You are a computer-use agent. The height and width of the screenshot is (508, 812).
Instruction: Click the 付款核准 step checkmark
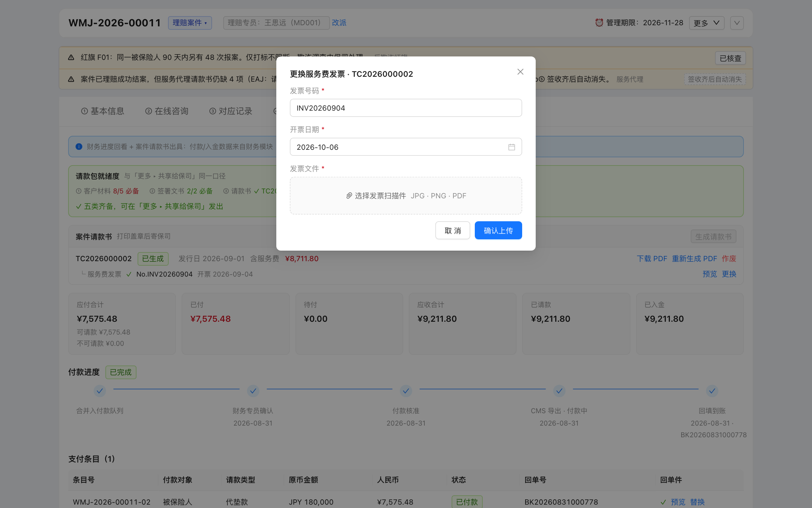[x=406, y=391]
